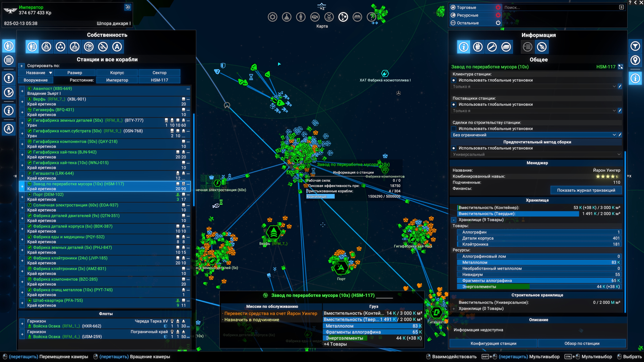The height and width of the screenshot is (362, 644).
Task: Select global settings radio under Клиентура станции
Action: [x=453, y=80]
